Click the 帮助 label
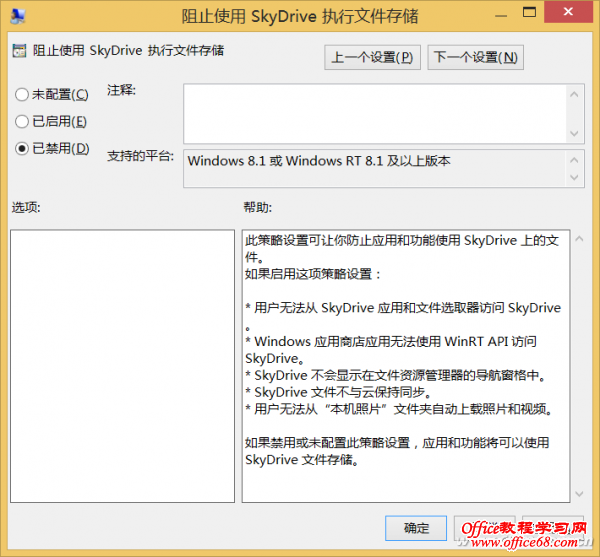 pyautogui.click(x=258, y=207)
